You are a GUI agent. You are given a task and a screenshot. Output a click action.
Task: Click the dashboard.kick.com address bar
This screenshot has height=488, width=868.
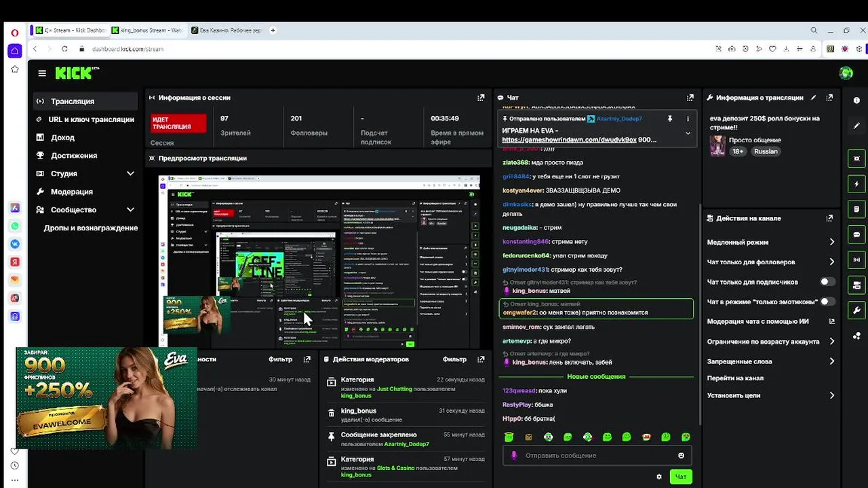pyautogui.click(x=127, y=49)
